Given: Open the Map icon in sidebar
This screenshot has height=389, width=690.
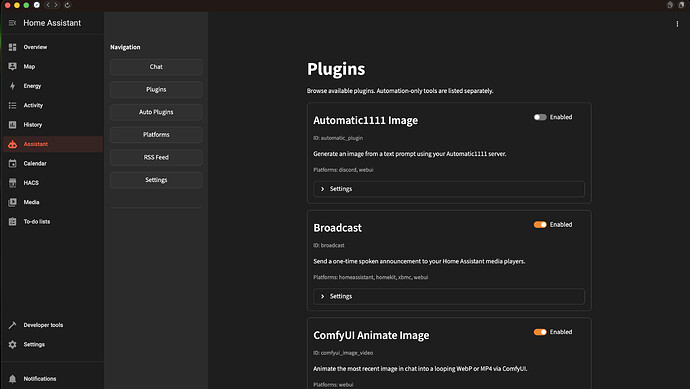Looking at the screenshot, I should click(x=12, y=66).
